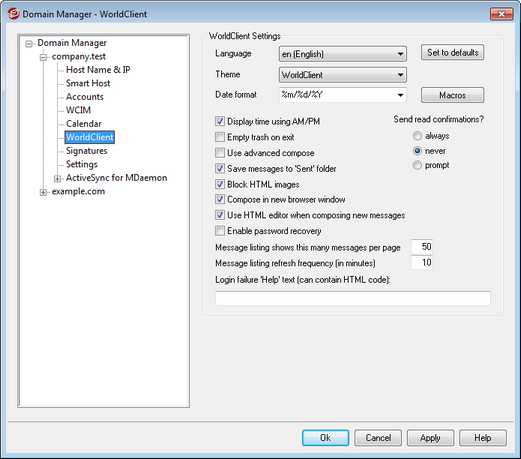The width and height of the screenshot is (521, 459).
Task: Click the Cancel button
Action: pos(378,438)
